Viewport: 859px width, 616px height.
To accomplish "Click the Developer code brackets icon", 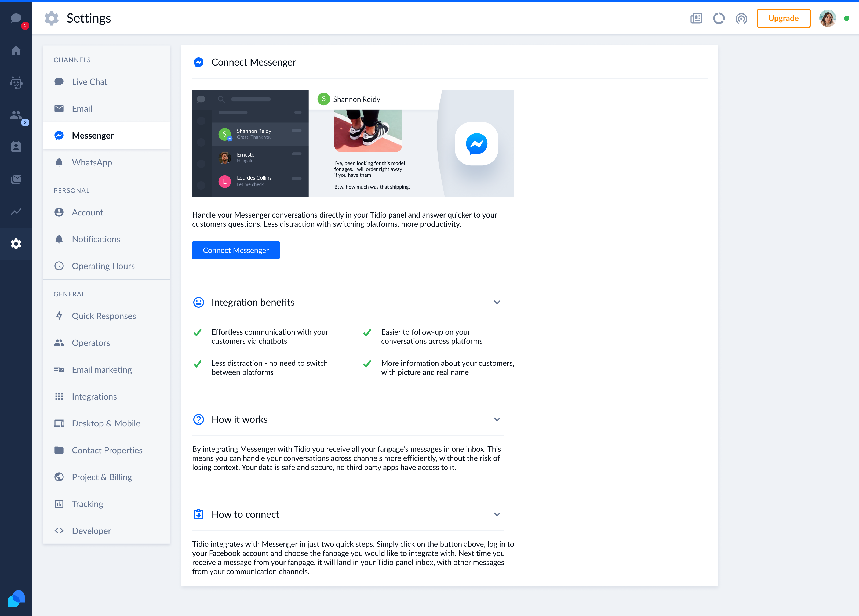I will (x=59, y=531).
